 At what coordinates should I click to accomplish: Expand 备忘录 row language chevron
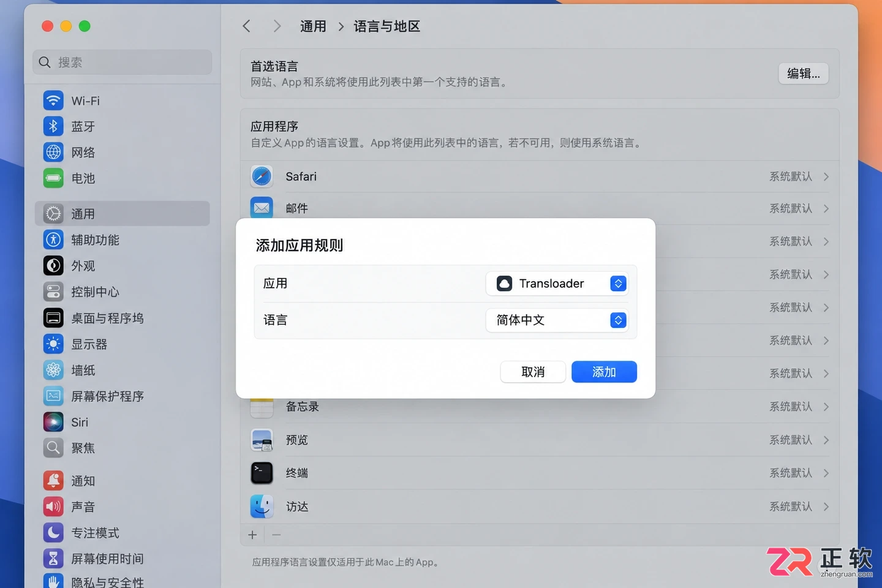coord(826,407)
